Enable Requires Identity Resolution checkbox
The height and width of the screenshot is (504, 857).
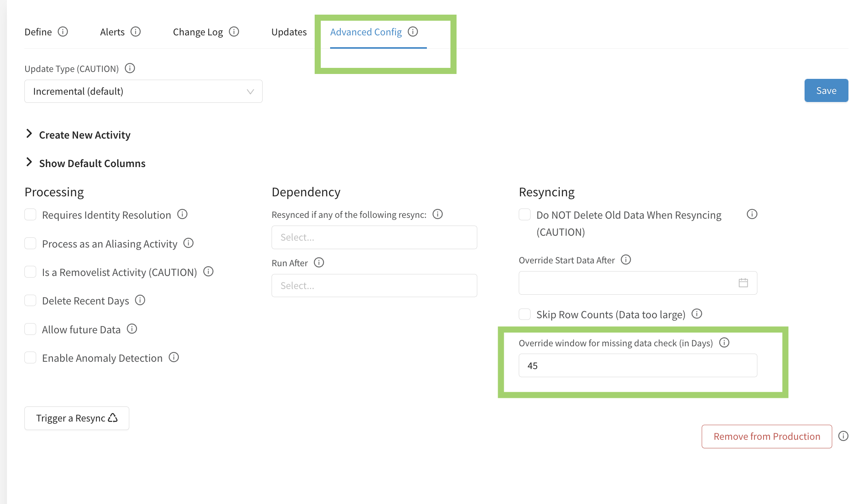tap(30, 215)
